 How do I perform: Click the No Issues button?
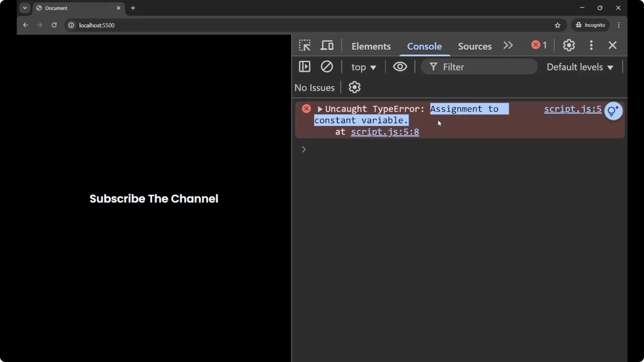[314, 87]
